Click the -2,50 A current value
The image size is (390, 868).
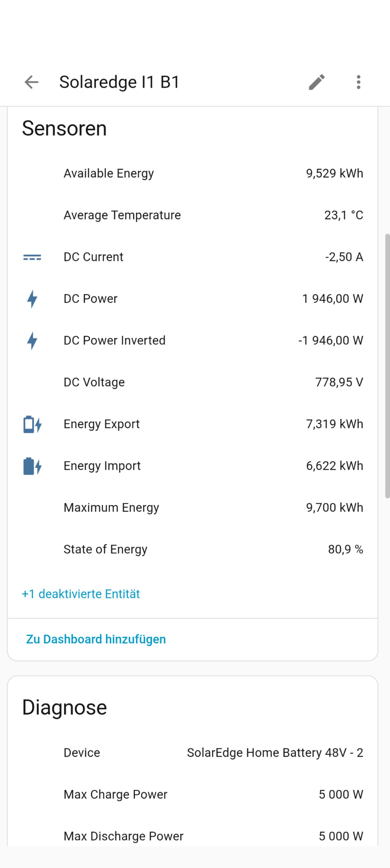click(344, 257)
